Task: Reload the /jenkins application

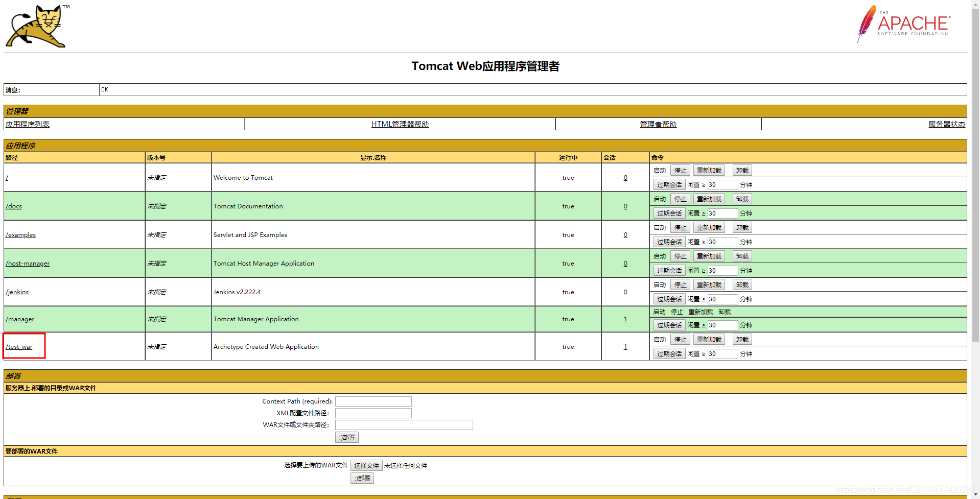Action: click(709, 285)
